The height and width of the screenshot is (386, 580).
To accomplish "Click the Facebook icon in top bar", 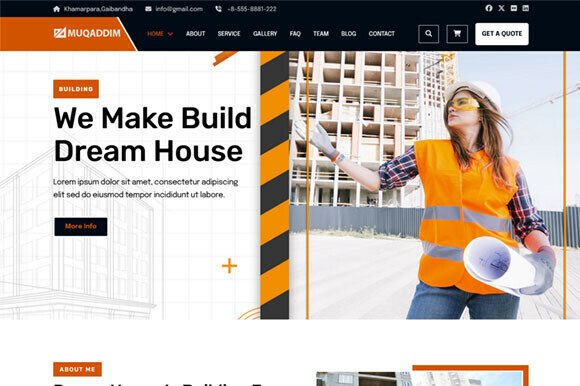I will click(489, 8).
